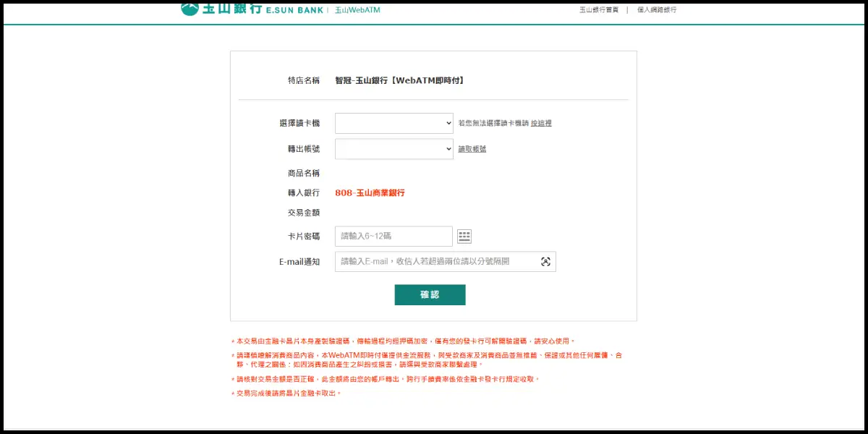This screenshot has height=434, width=868.
Task: Click the 交易金額 label
Action: 304,213
